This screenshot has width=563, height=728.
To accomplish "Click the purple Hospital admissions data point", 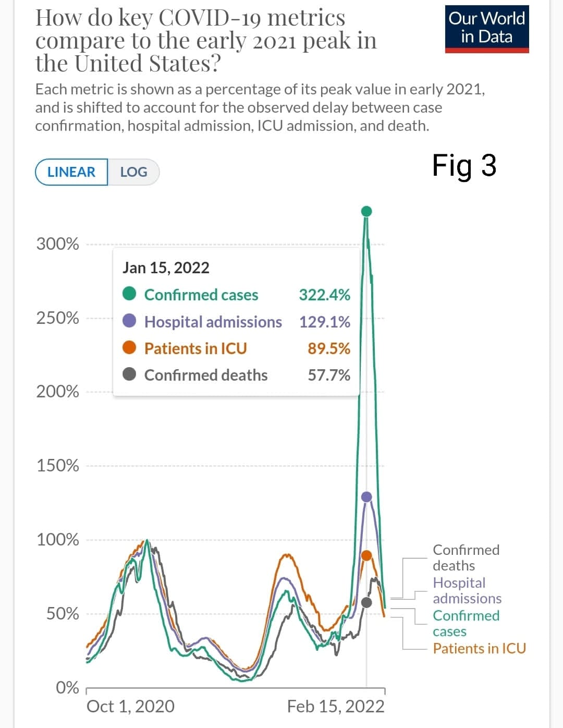I will point(366,496).
